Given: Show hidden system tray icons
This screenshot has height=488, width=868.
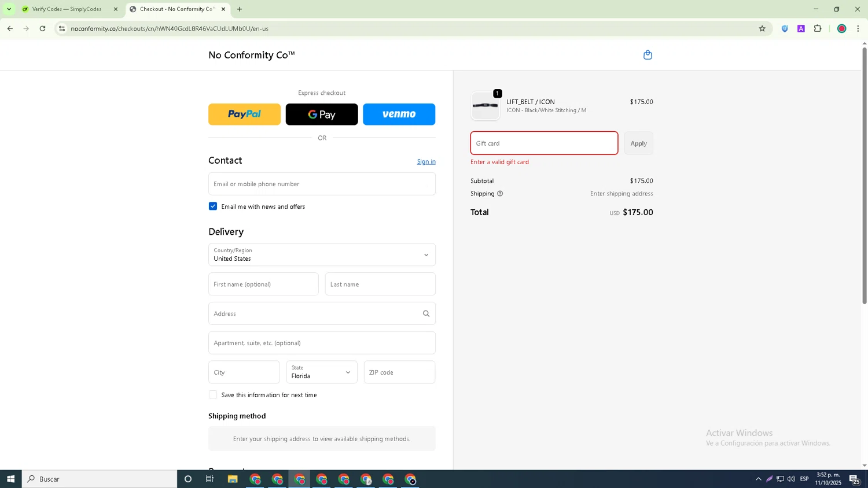Looking at the screenshot, I should click(759, 479).
